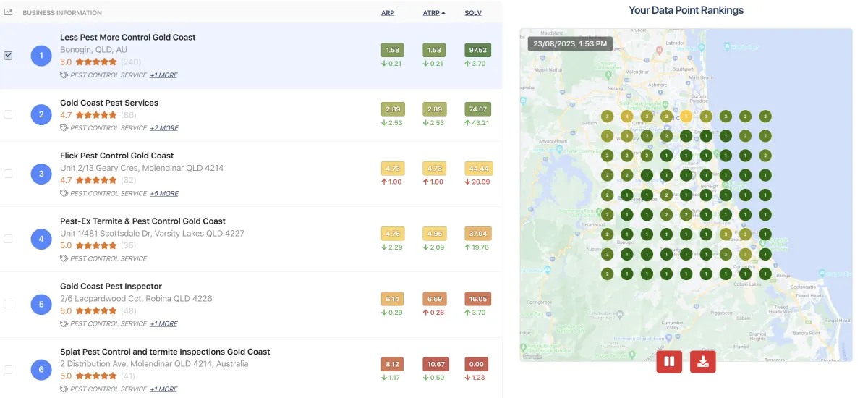The height and width of the screenshot is (398, 868).
Task: Pause the map rankings playback
Action: (669, 362)
